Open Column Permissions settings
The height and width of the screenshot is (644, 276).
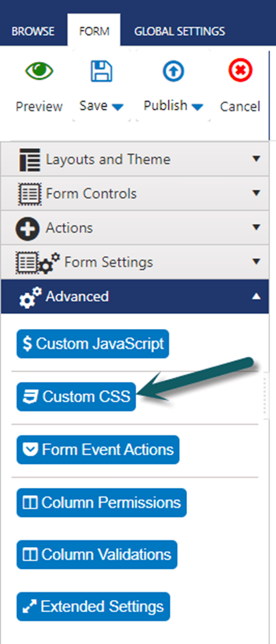[x=102, y=502]
